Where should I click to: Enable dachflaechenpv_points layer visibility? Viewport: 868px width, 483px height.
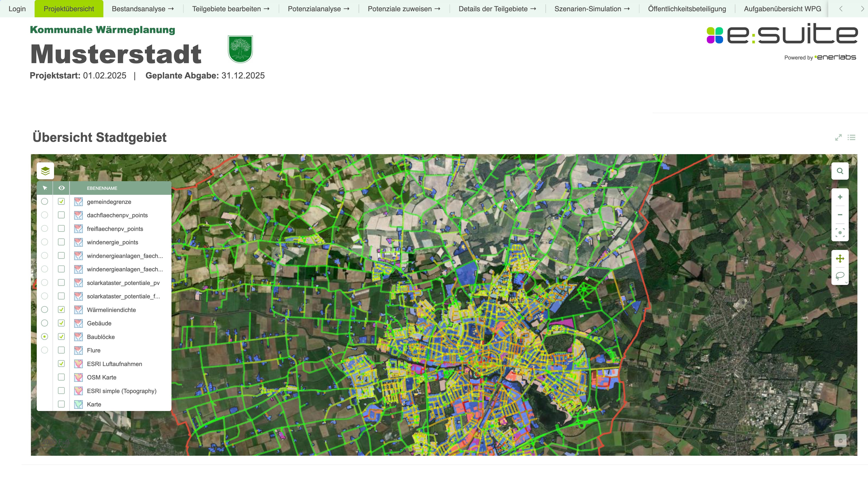click(x=61, y=215)
